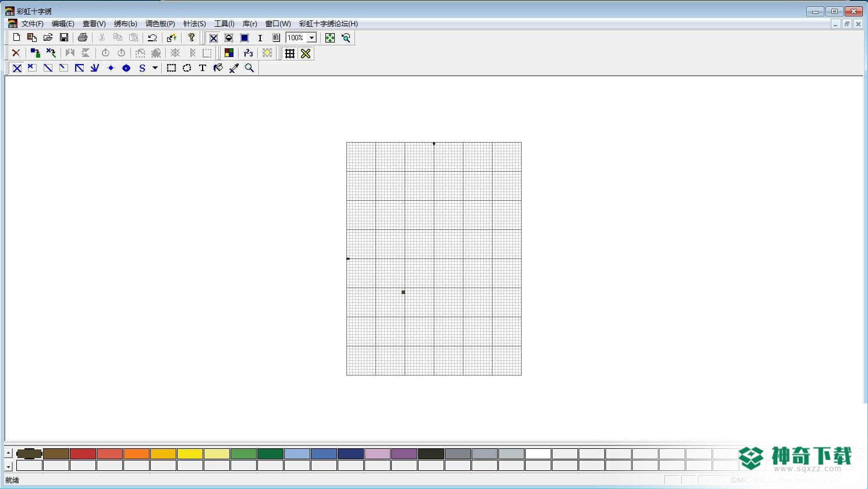Expand the backstitch tool options arrow
Viewport: 868px width, 489px height.
tap(155, 68)
